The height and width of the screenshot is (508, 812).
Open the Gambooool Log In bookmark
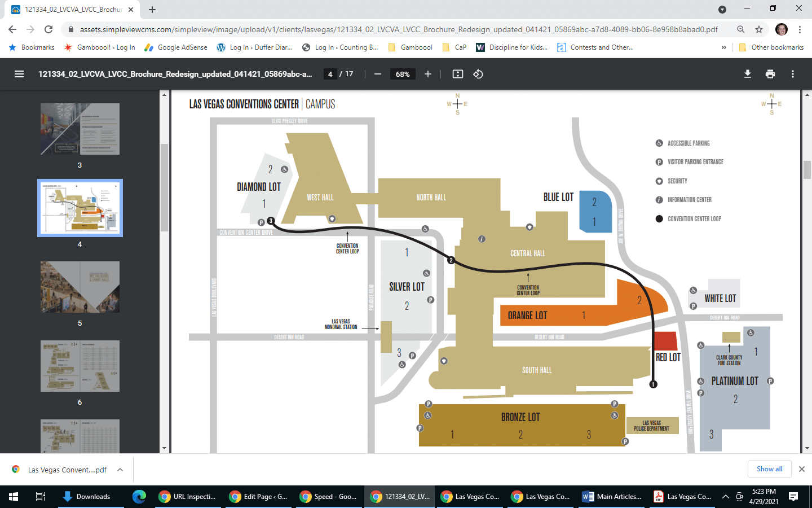pyautogui.click(x=100, y=47)
